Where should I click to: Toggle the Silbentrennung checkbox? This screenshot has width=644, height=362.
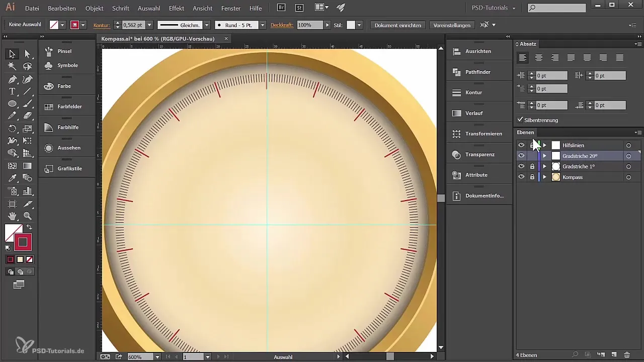(520, 120)
